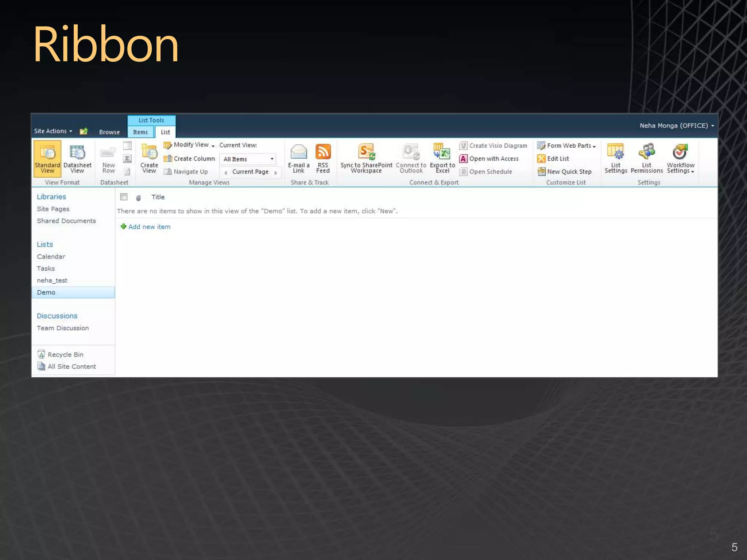Image resolution: width=747 pixels, height=560 pixels.
Task: Switch to the Browse tab
Action: click(109, 132)
